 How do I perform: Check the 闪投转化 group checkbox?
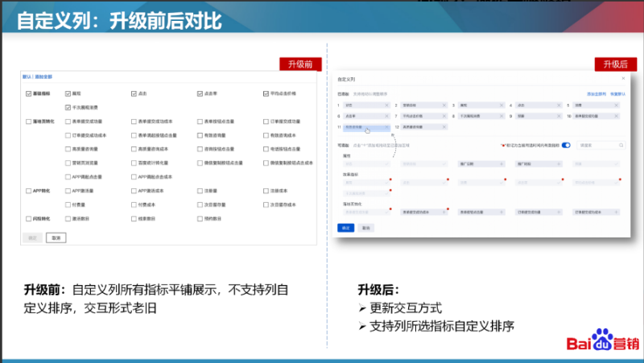[28, 219]
